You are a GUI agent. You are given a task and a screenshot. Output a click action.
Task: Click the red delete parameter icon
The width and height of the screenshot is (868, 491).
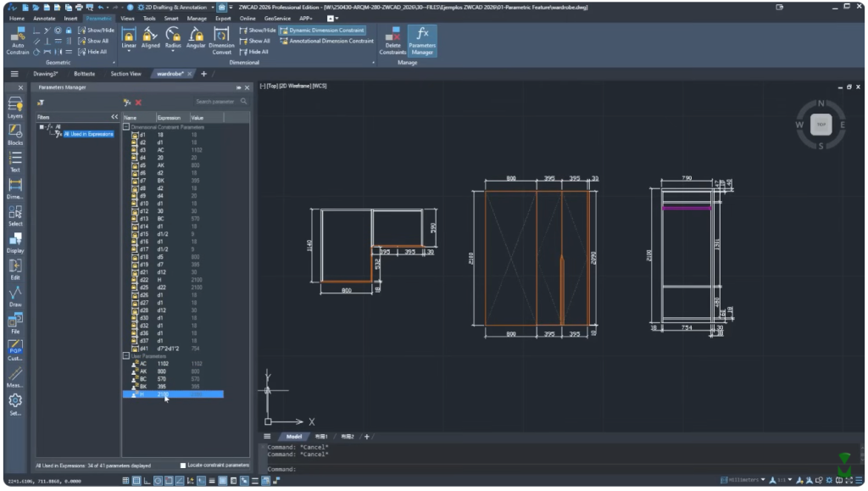pos(138,103)
